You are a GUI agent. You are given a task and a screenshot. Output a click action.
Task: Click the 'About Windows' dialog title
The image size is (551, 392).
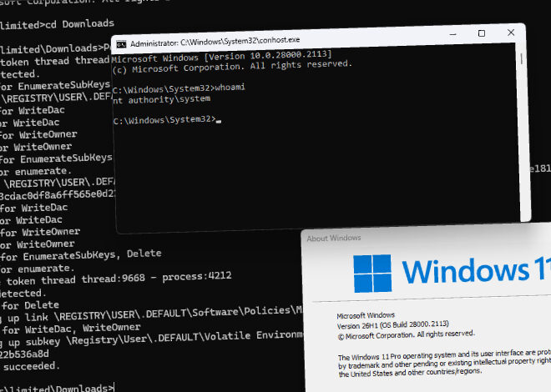(x=334, y=239)
